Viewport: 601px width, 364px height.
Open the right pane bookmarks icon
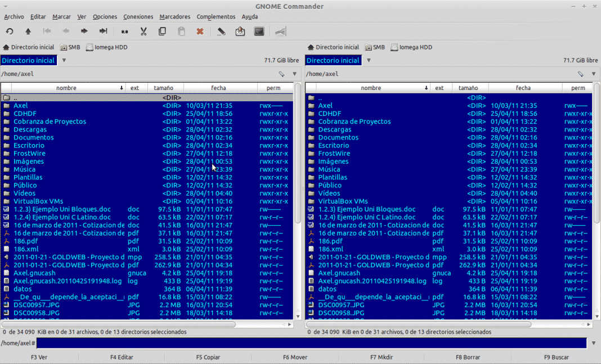click(580, 74)
